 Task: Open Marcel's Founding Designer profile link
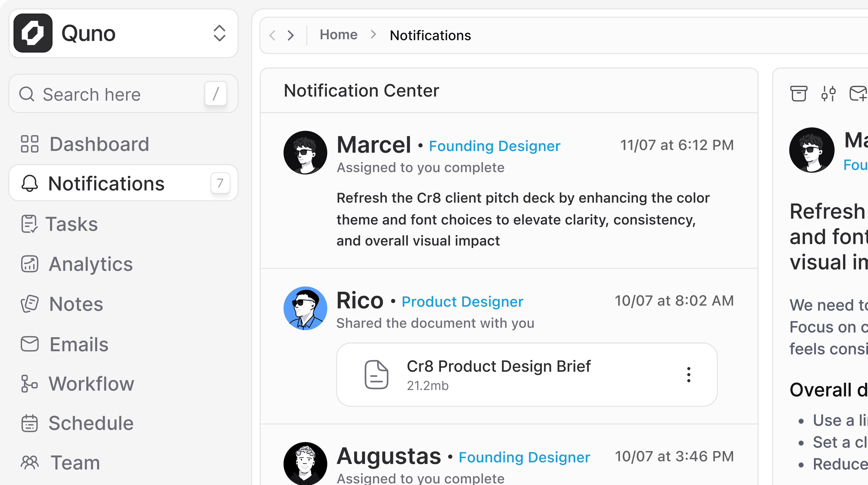click(495, 146)
